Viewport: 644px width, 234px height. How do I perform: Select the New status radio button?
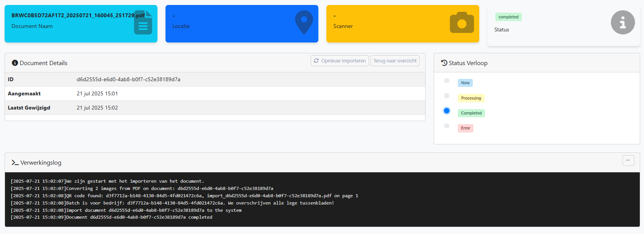tap(447, 81)
